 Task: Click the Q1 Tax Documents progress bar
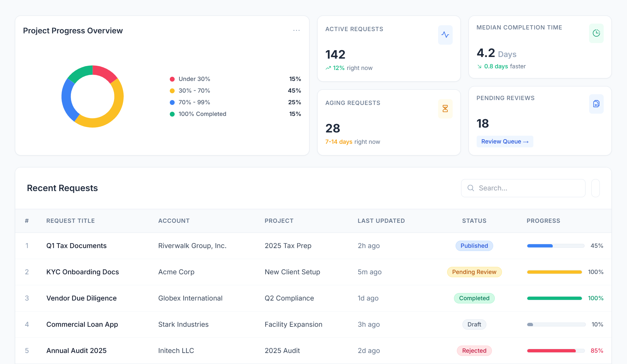(x=555, y=246)
